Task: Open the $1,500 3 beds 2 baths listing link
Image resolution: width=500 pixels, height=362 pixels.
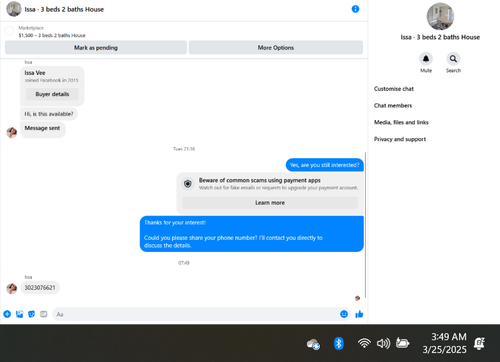Action: point(52,35)
